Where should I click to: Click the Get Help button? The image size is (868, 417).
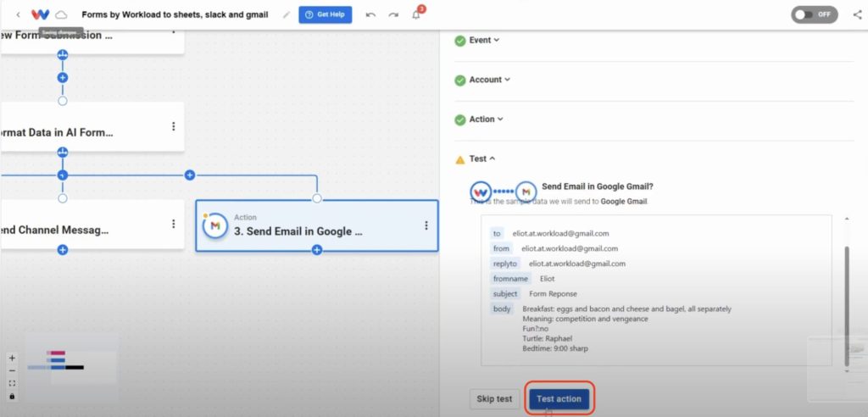tap(325, 15)
